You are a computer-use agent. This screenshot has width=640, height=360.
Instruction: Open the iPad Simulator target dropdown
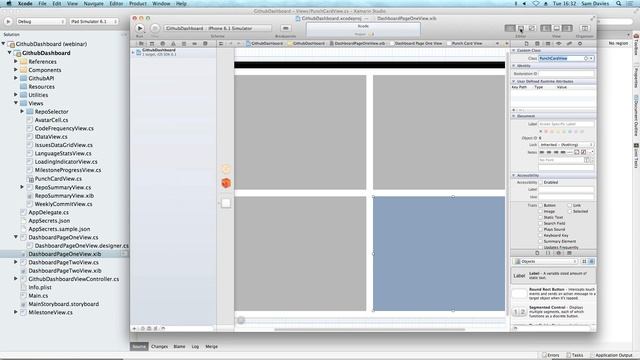pyautogui.click(x=94, y=21)
